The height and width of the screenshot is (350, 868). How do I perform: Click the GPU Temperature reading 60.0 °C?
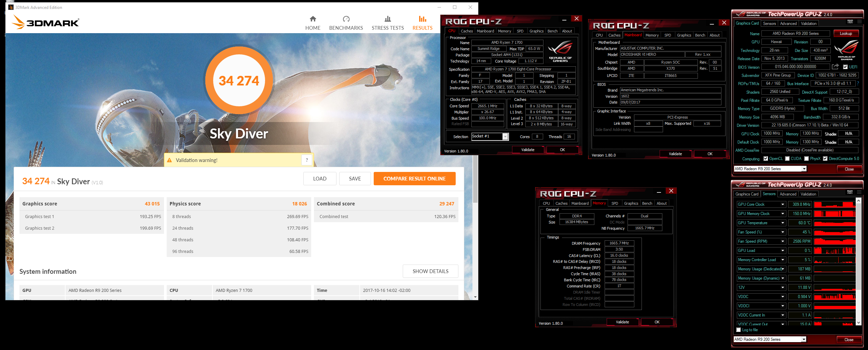(x=800, y=223)
